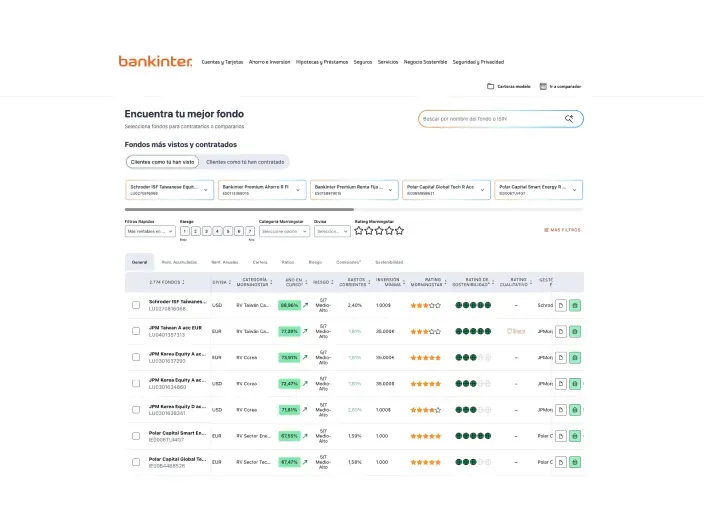Viewport: 704px width, 528px height.
Task: Click the search magnifier icon in search box
Action: tap(569, 119)
